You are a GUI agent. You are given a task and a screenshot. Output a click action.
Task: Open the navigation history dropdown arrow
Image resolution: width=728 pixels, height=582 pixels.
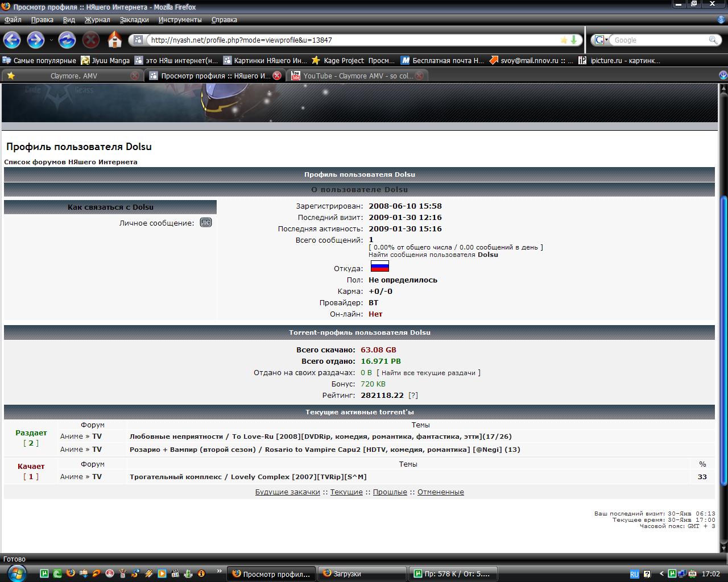(51, 40)
